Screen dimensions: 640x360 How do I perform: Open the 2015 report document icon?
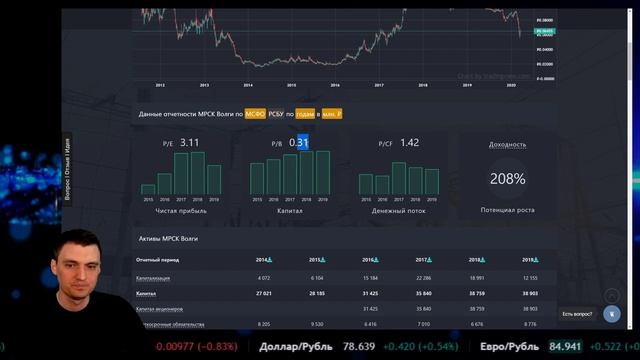click(323, 260)
